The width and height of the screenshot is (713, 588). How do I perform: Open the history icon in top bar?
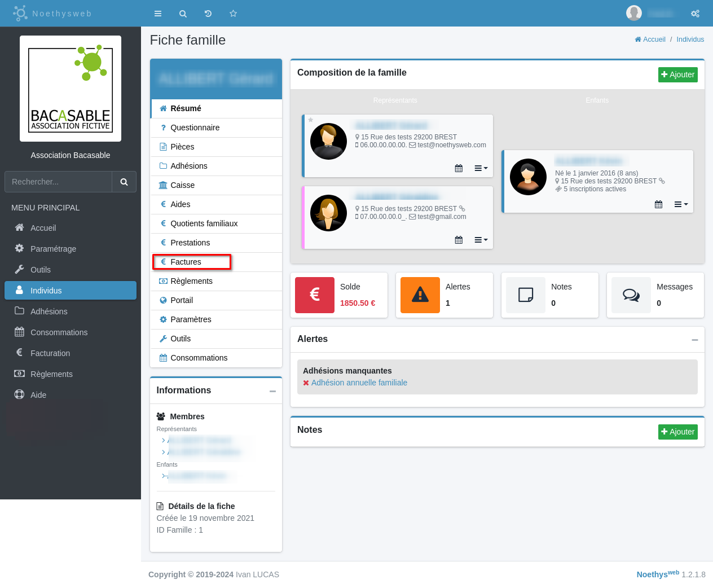[x=208, y=14]
